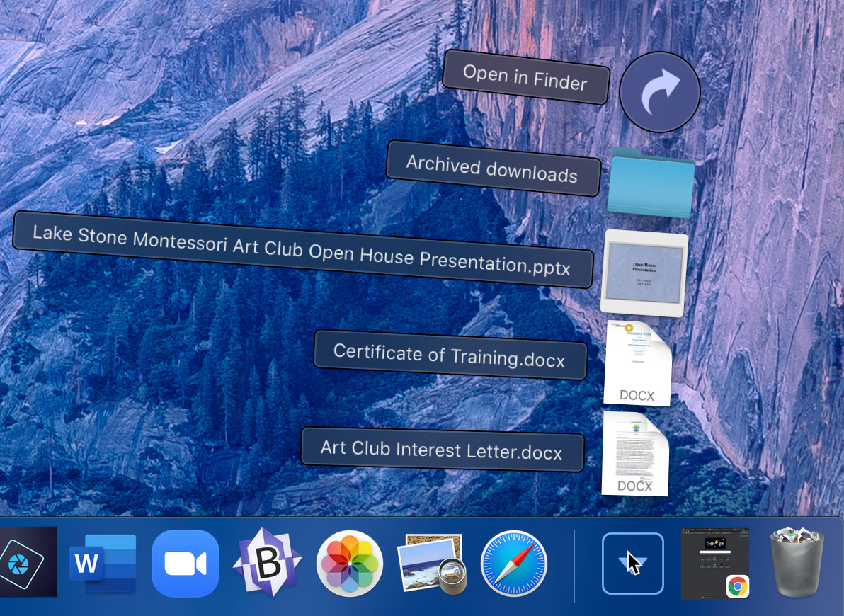The height and width of the screenshot is (616, 844).
Task: Click the Certificate of Training document preview
Action: tap(636, 363)
